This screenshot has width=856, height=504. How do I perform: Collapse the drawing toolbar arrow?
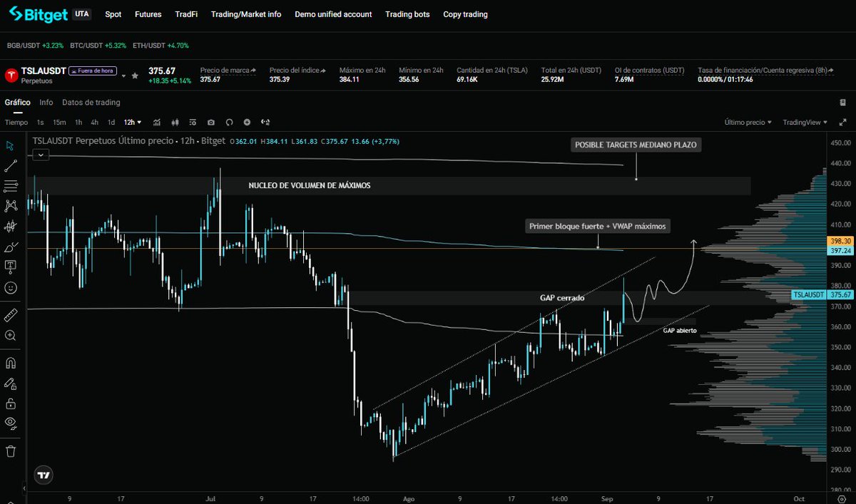[24, 489]
